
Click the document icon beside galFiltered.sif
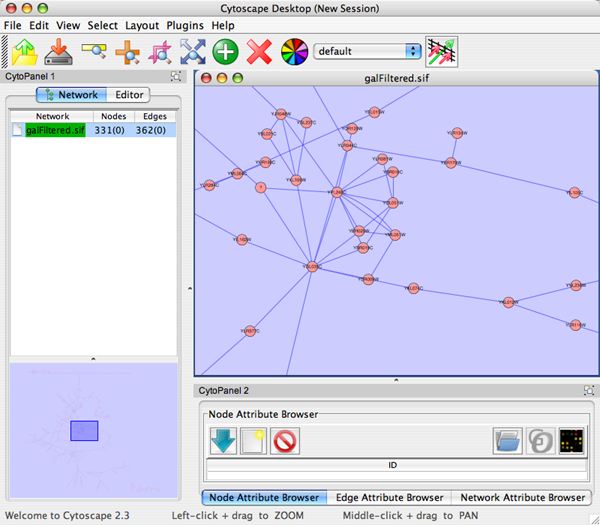17,130
